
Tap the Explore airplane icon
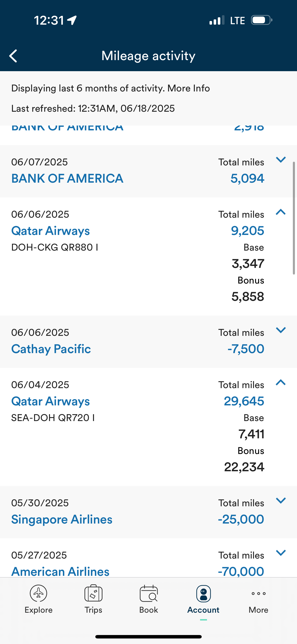pos(38,593)
